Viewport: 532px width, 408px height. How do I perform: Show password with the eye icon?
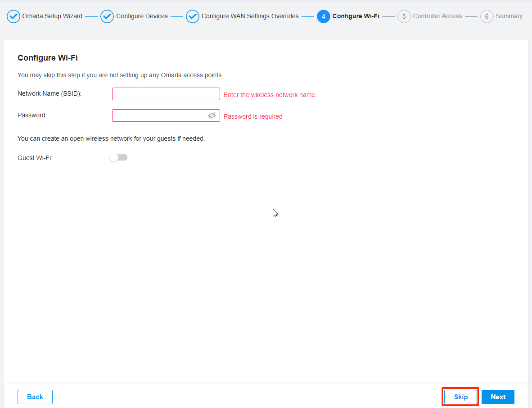[x=212, y=115]
